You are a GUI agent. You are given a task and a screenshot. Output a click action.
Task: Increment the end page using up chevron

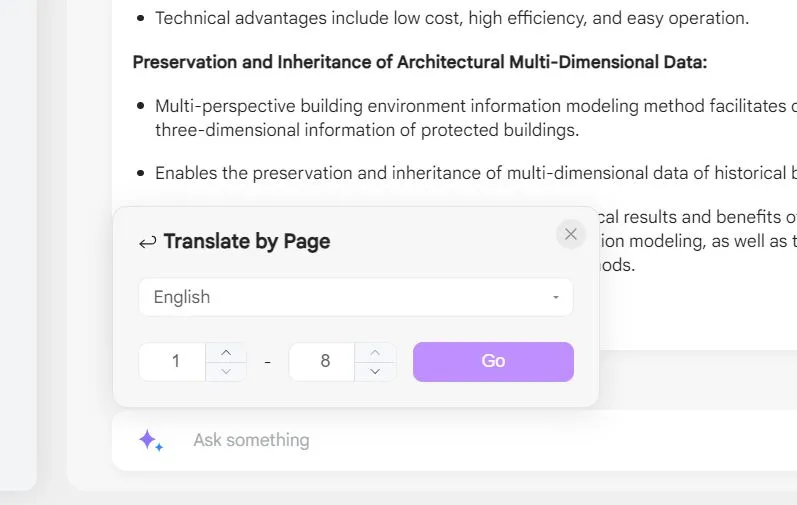coord(375,352)
